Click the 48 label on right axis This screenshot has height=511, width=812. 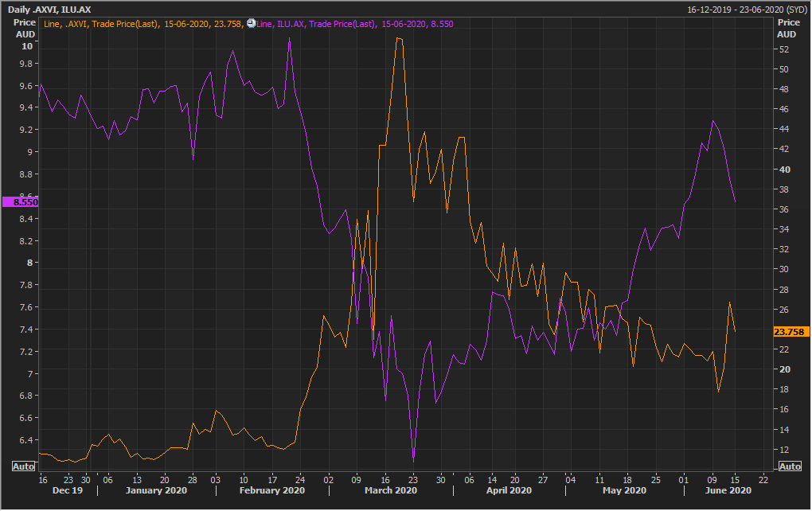(784, 90)
